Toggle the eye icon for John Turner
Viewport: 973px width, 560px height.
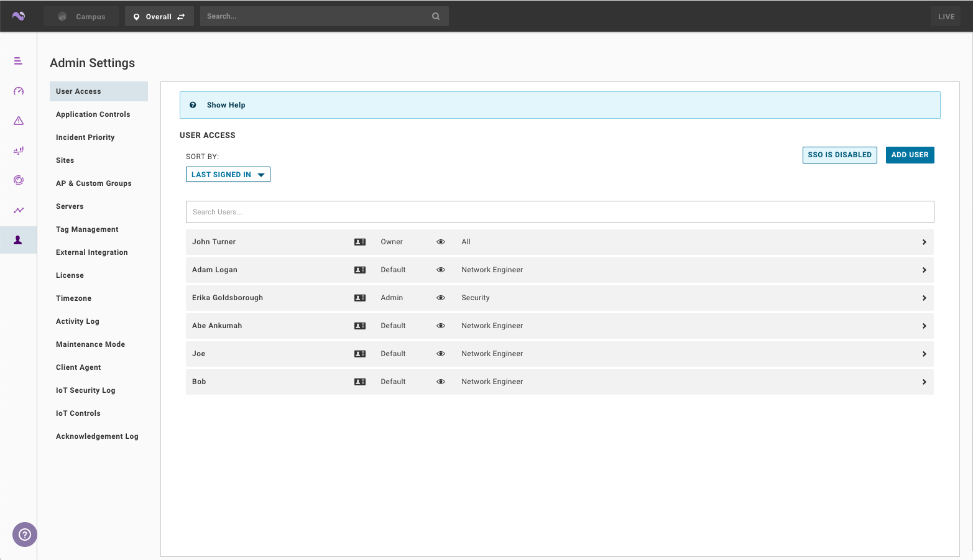441,242
